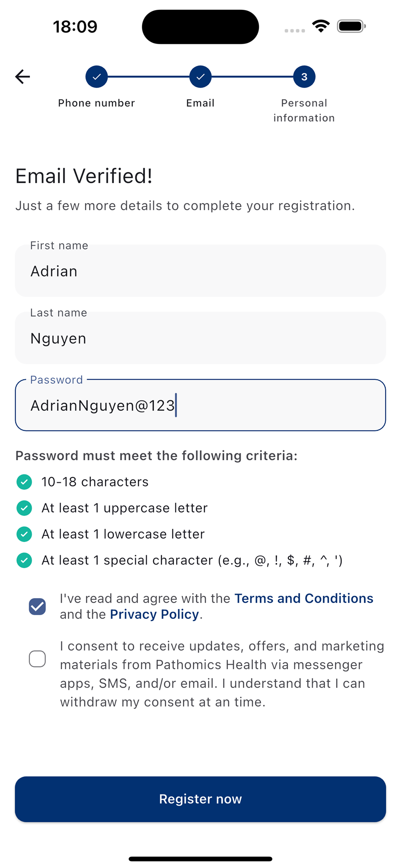Uncheck the Terms and Conditions agreement checkbox
Viewport: 401px width, 868px height.
37,606
